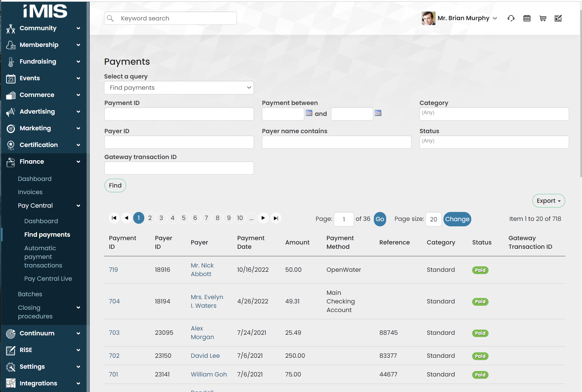
Task: Click the keyword search magnifier icon
Action: coord(110,18)
